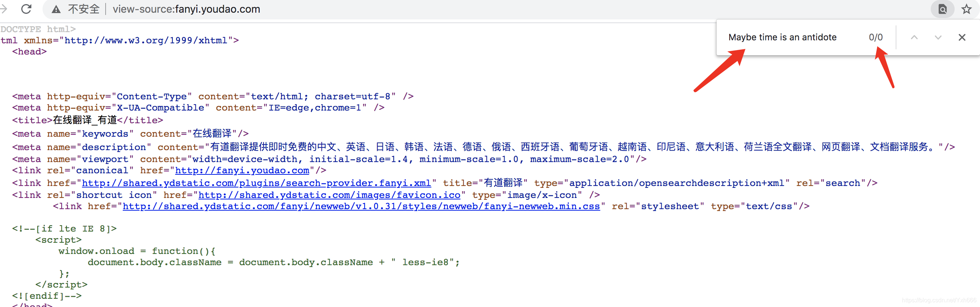This screenshot has width=980, height=307.
Task: Click the 'text/css' type attribute value
Action: pyautogui.click(x=769, y=207)
